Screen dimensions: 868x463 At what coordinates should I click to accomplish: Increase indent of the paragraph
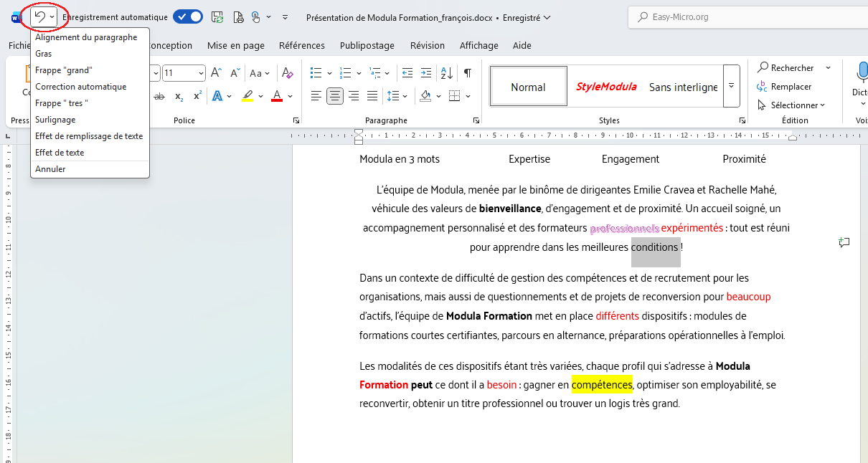pos(426,73)
